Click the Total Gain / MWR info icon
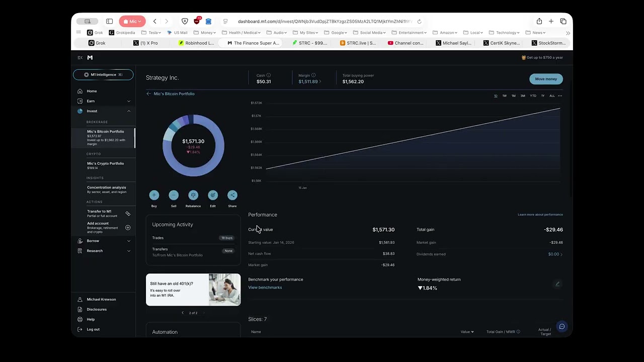The image size is (644, 362). pos(518,332)
